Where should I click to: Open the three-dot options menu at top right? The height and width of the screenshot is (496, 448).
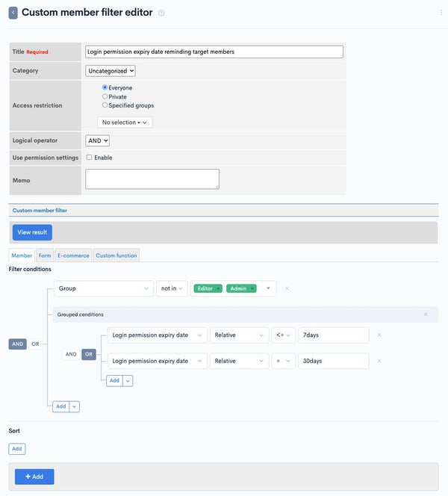(441, 13)
